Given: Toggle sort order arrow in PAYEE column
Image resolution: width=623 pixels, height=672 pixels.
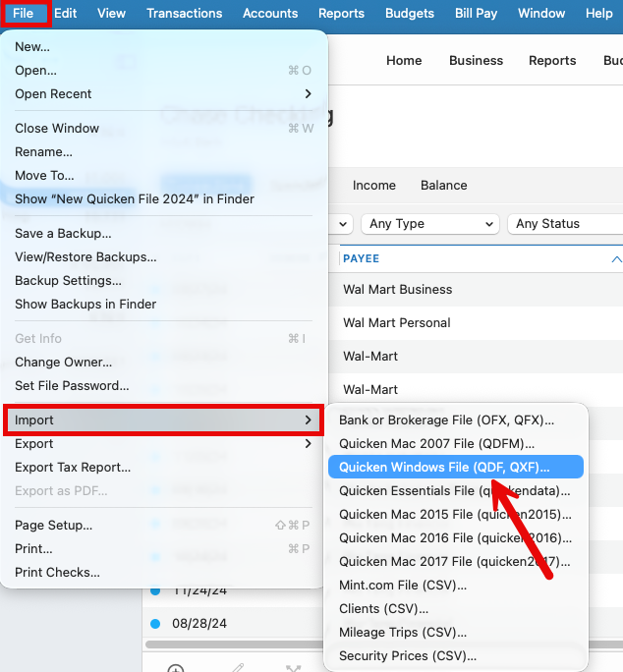Looking at the screenshot, I should point(616,258).
